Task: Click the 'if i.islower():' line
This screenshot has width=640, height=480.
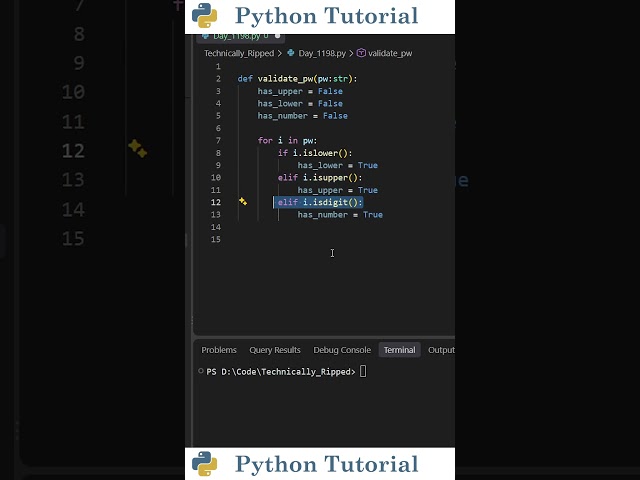Action: [x=315, y=153]
